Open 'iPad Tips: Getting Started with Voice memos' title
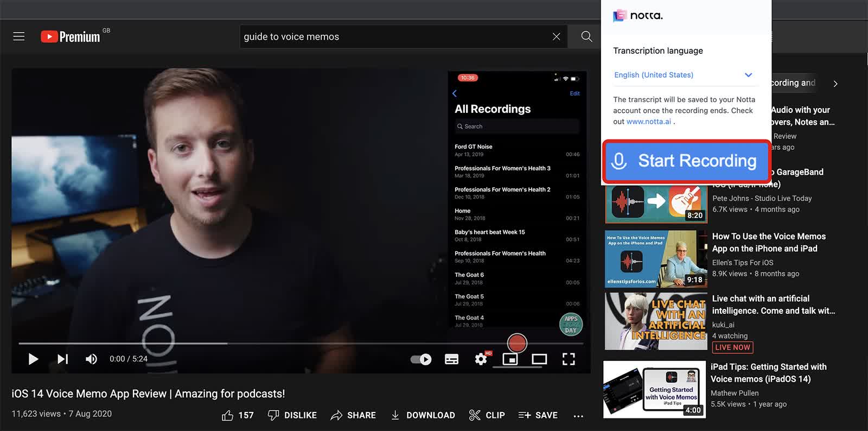This screenshot has height=431, width=868. pos(769,373)
